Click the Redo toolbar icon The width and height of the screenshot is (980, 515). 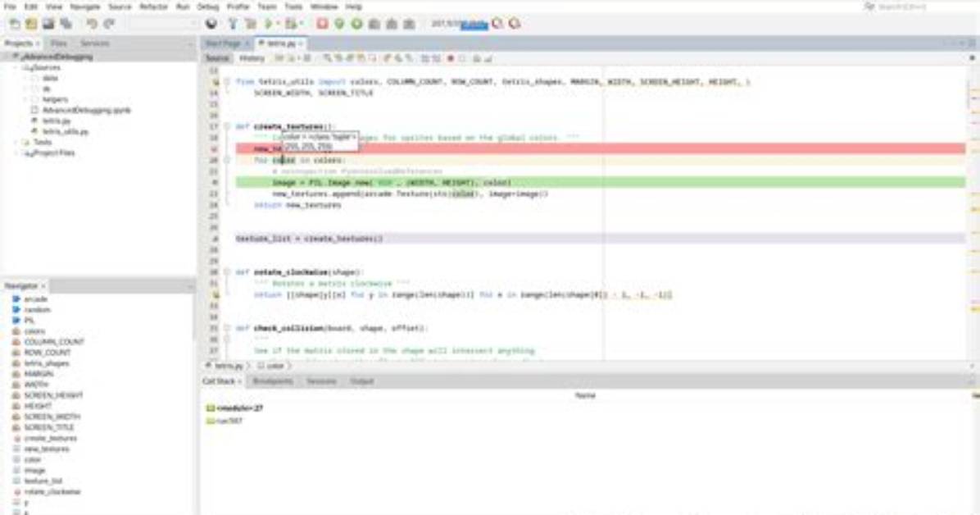(109, 24)
